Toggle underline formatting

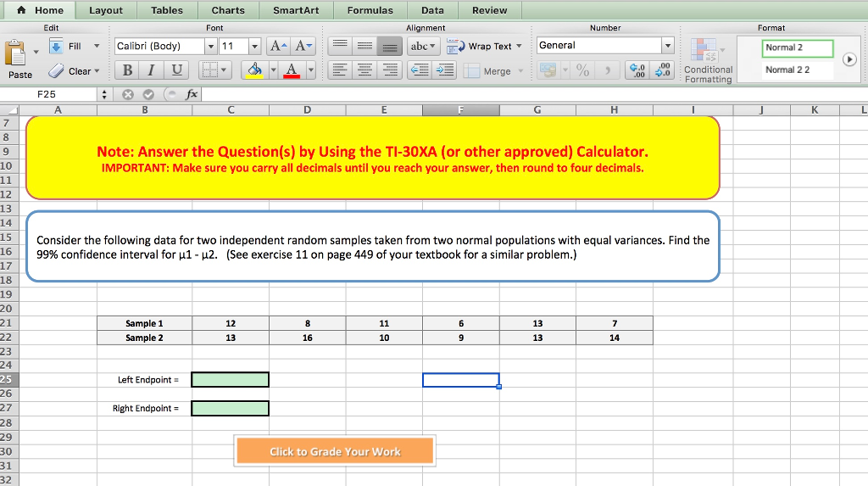(176, 70)
